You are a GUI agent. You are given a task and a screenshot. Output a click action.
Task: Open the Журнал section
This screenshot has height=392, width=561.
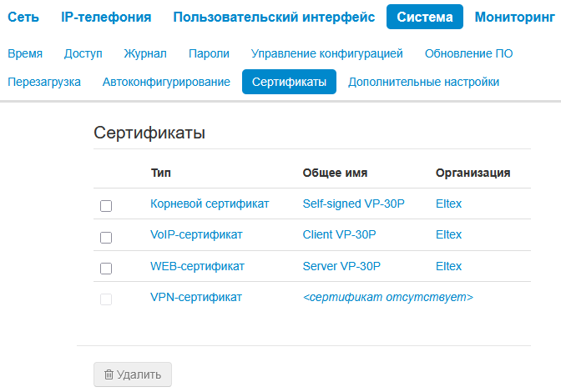tap(145, 53)
